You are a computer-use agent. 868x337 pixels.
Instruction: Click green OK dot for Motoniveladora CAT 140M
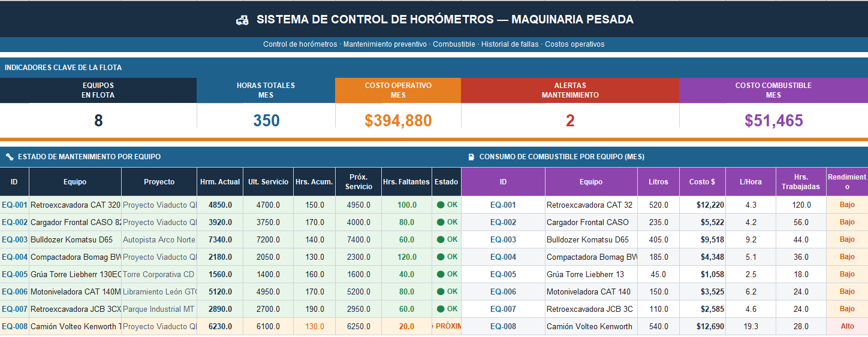click(441, 292)
